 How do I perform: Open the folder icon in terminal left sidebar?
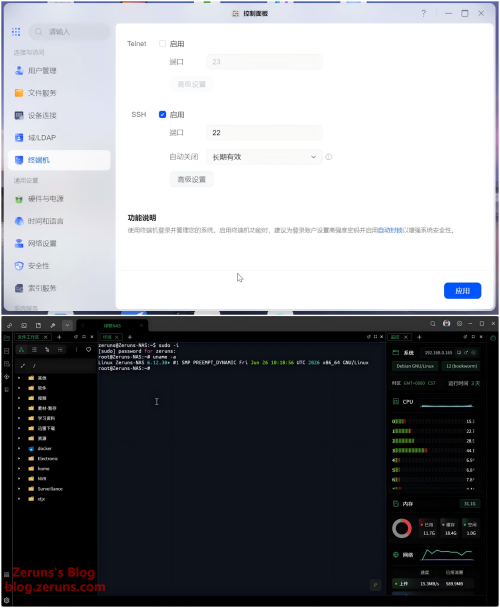click(x=7, y=338)
